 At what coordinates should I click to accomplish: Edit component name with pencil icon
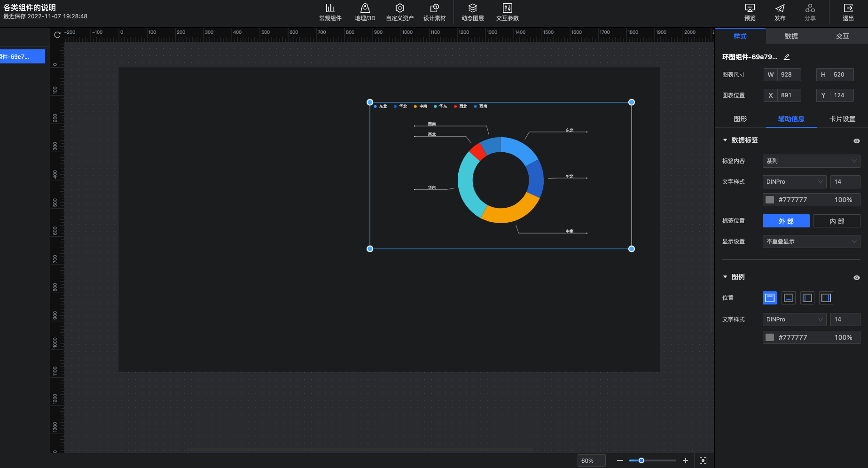pyautogui.click(x=787, y=57)
